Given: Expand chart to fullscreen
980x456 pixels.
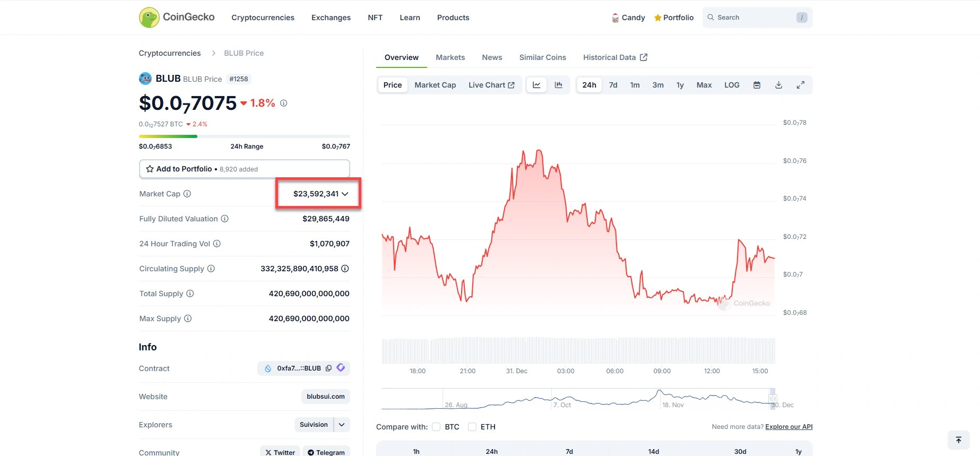Looking at the screenshot, I should (800, 85).
